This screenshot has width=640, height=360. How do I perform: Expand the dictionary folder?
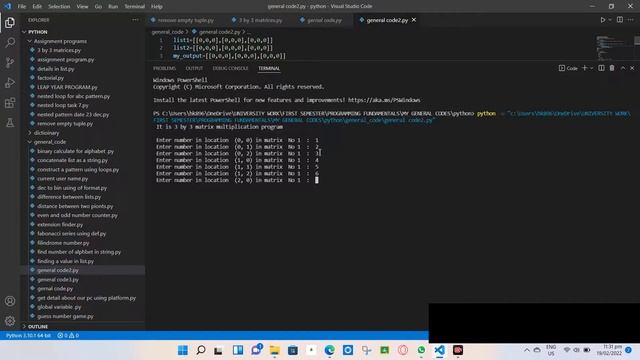(x=46, y=133)
